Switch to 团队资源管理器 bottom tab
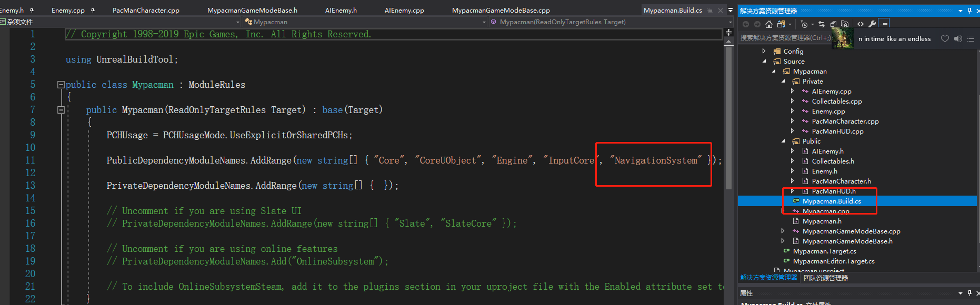Image resolution: width=980 pixels, height=305 pixels. [825, 278]
